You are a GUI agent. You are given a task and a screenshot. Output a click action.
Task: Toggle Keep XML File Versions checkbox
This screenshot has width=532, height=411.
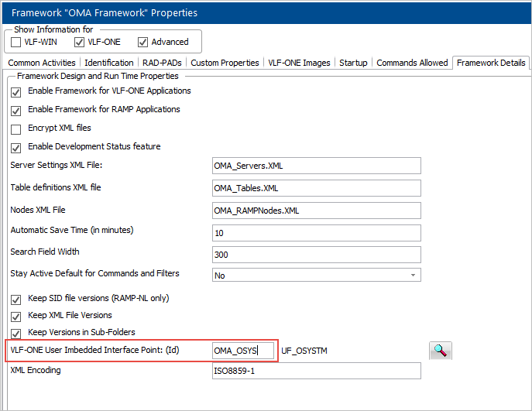pyautogui.click(x=16, y=316)
